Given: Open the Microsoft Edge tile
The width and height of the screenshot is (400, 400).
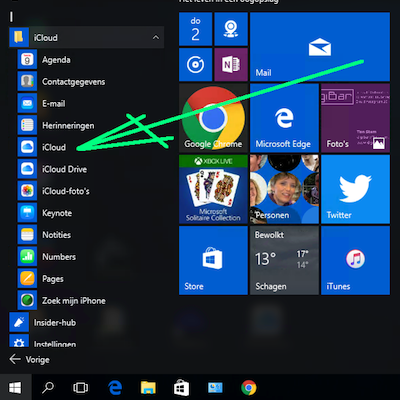Looking at the screenshot, I should (284, 118).
